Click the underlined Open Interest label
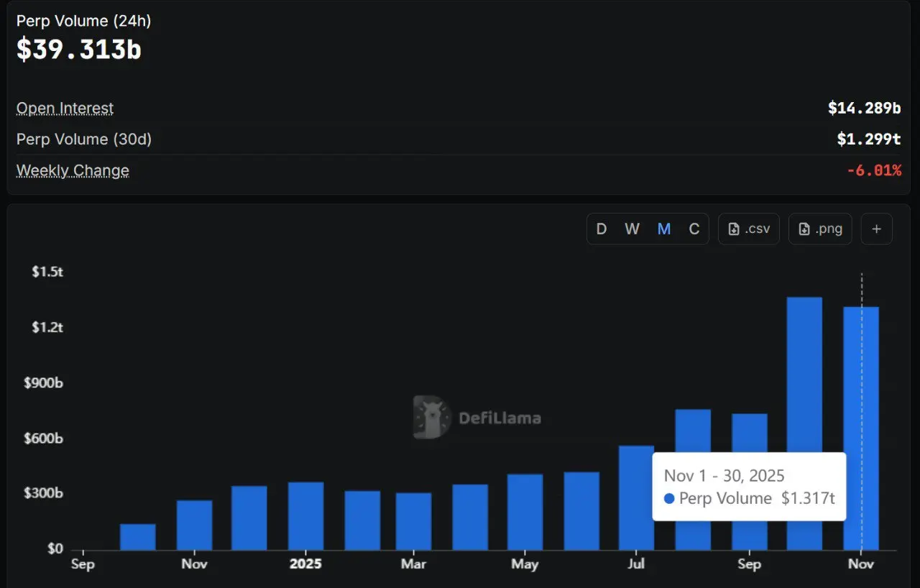 coord(65,109)
